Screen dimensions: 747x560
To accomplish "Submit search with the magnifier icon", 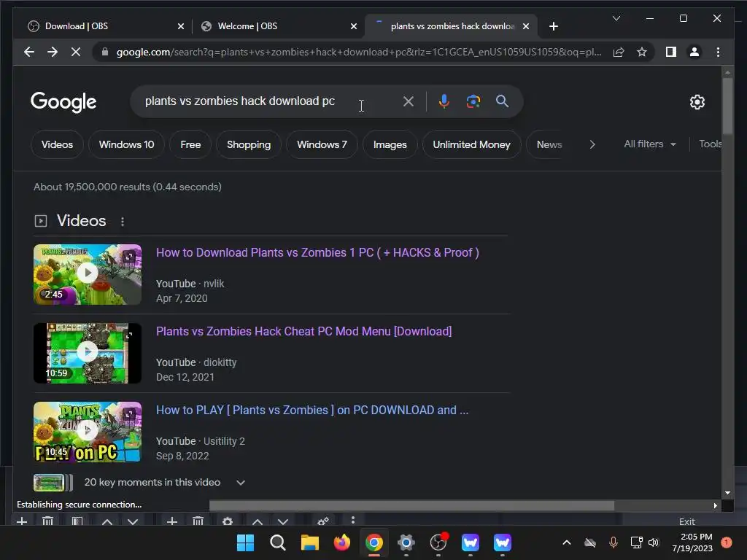I will pyautogui.click(x=502, y=101).
